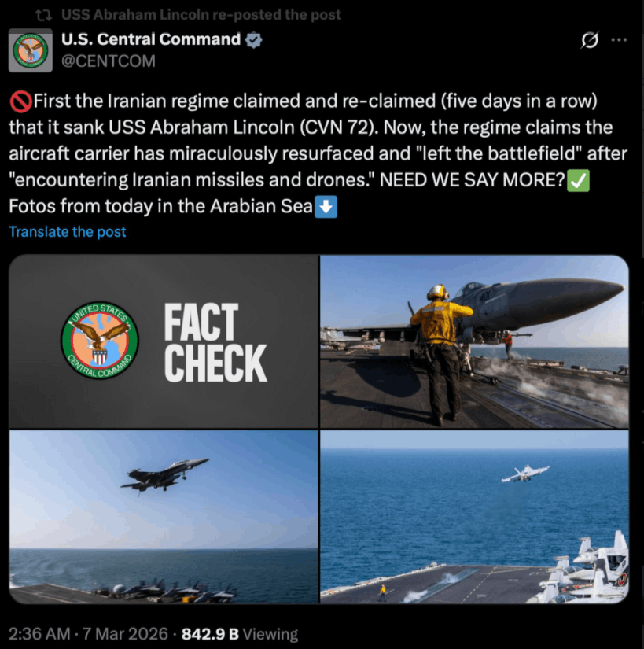Click the Central Command seal in the graphic
The height and width of the screenshot is (649, 644).
pos(100,340)
